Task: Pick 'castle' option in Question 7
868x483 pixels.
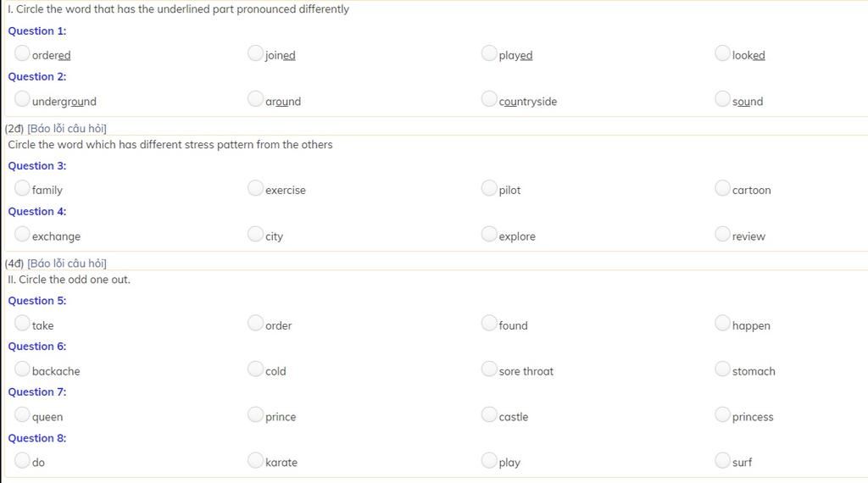Action: pos(489,414)
